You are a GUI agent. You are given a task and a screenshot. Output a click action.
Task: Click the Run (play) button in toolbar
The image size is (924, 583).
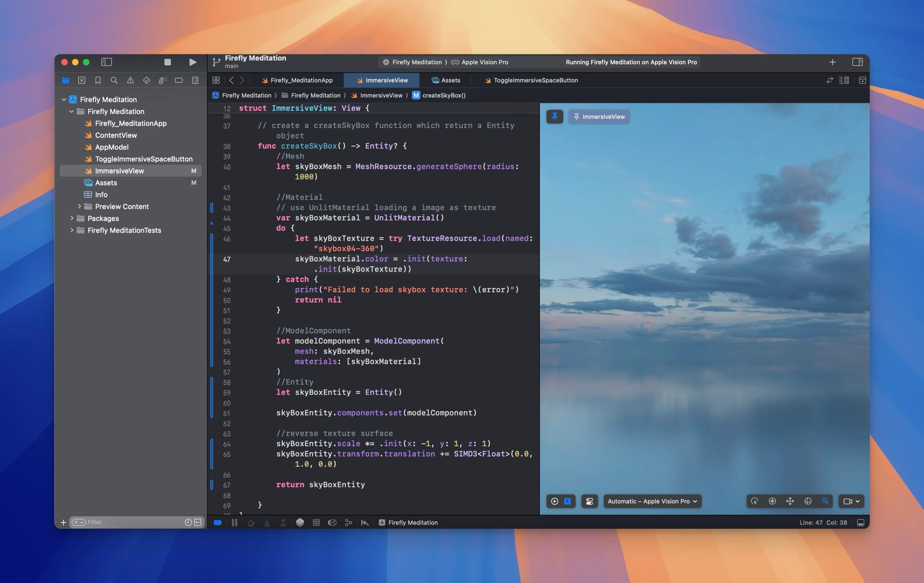click(193, 62)
